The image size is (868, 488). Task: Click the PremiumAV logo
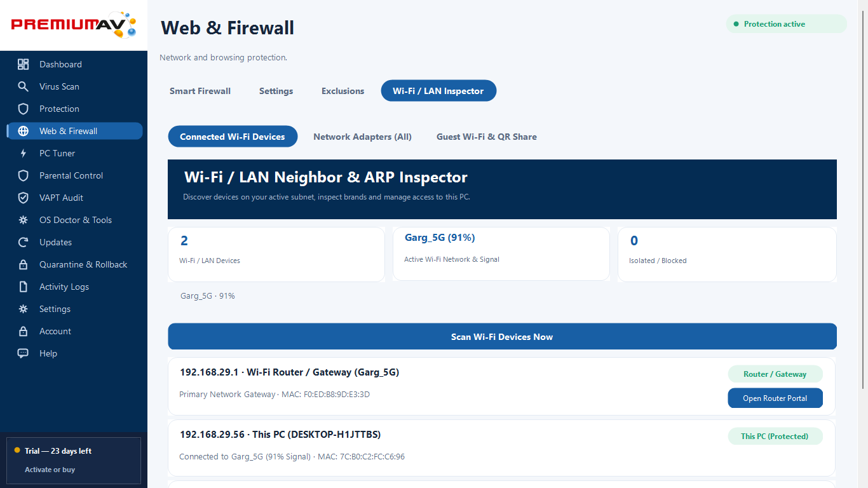coord(74,25)
